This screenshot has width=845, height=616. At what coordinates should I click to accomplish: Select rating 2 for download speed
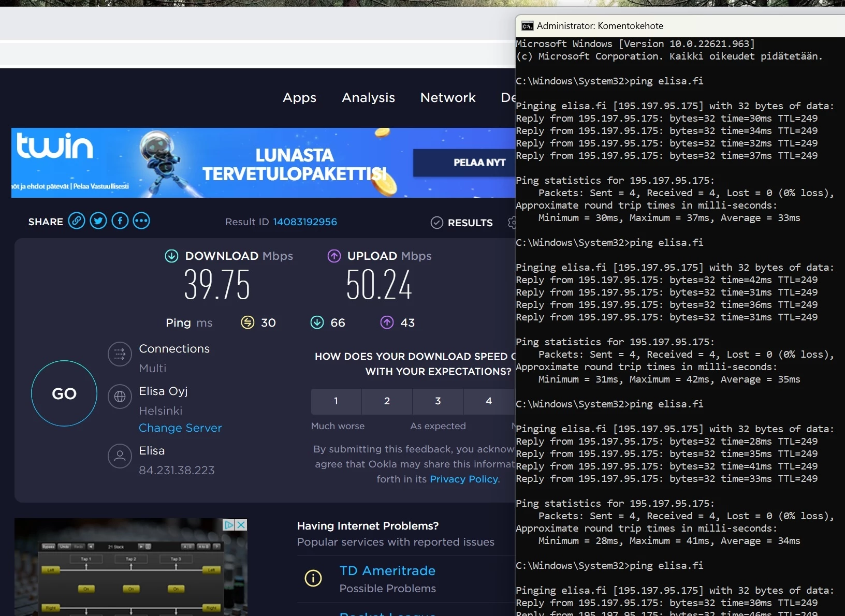coord(387,401)
